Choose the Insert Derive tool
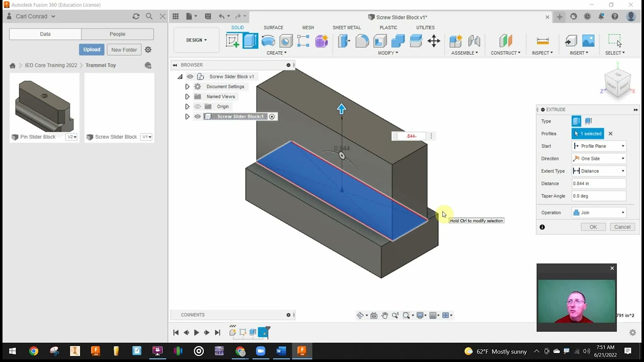Screen dimensions: 644x362 tap(571, 41)
